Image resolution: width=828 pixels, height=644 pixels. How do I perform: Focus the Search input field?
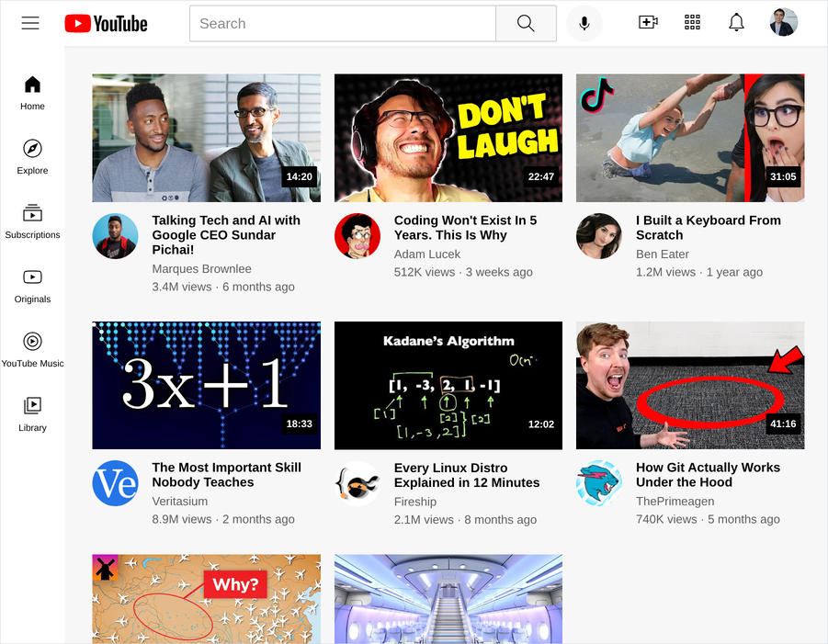343,23
